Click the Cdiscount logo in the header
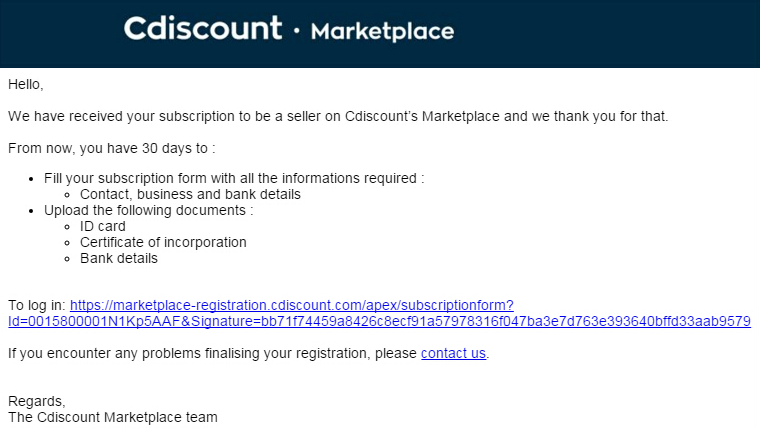 click(203, 28)
